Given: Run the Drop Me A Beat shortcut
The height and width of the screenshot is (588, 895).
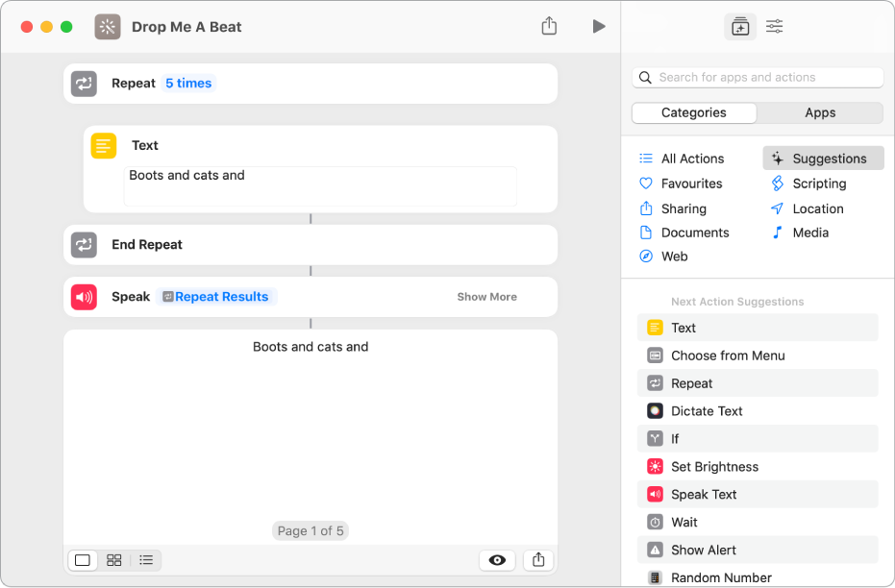Looking at the screenshot, I should click(599, 26).
